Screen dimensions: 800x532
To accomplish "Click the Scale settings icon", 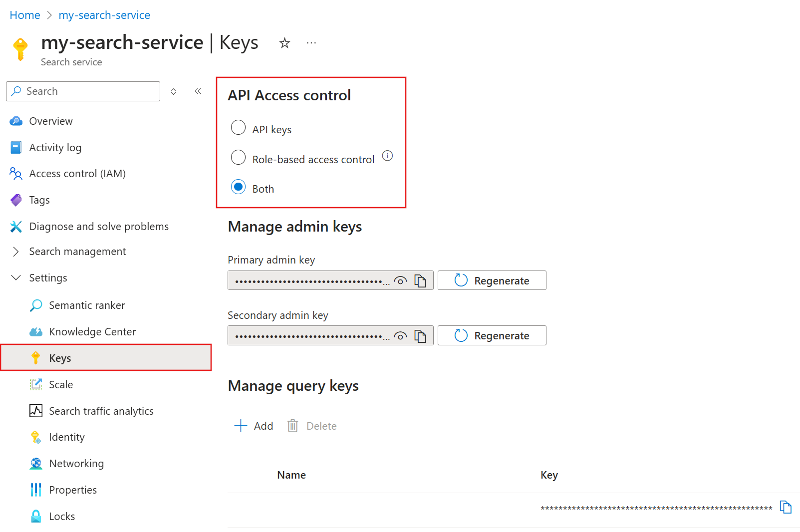I will [x=36, y=384].
